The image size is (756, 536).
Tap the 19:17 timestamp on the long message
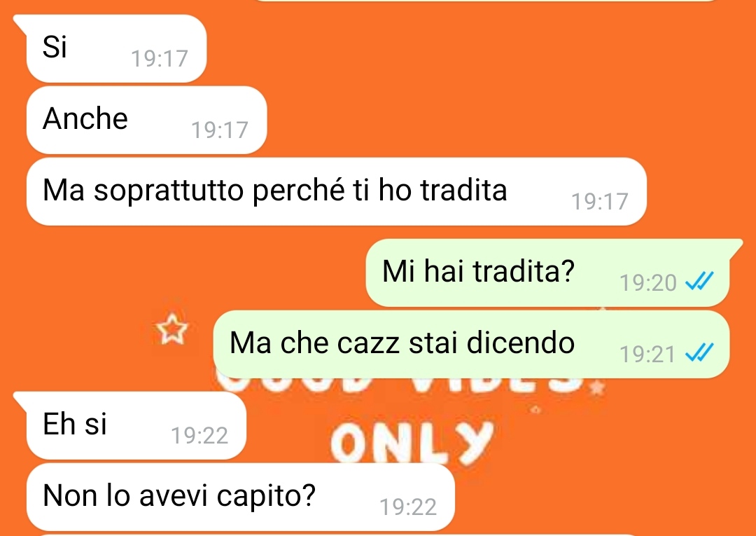click(600, 202)
